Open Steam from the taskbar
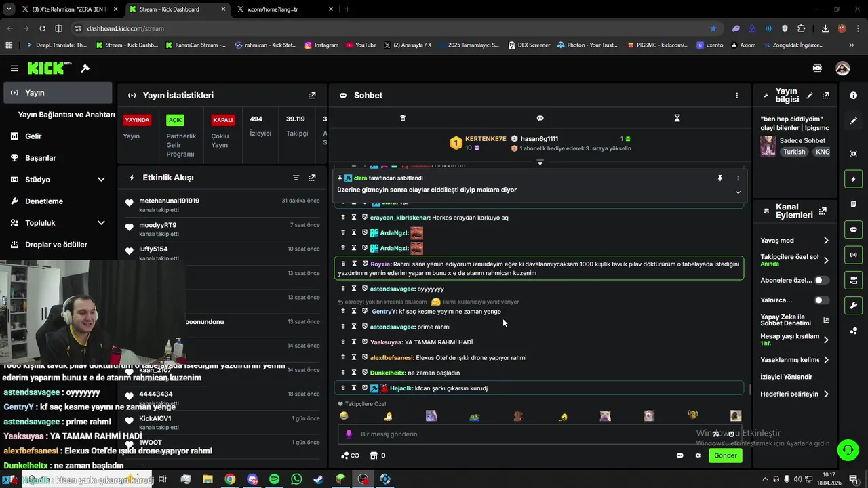 (x=318, y=479)
